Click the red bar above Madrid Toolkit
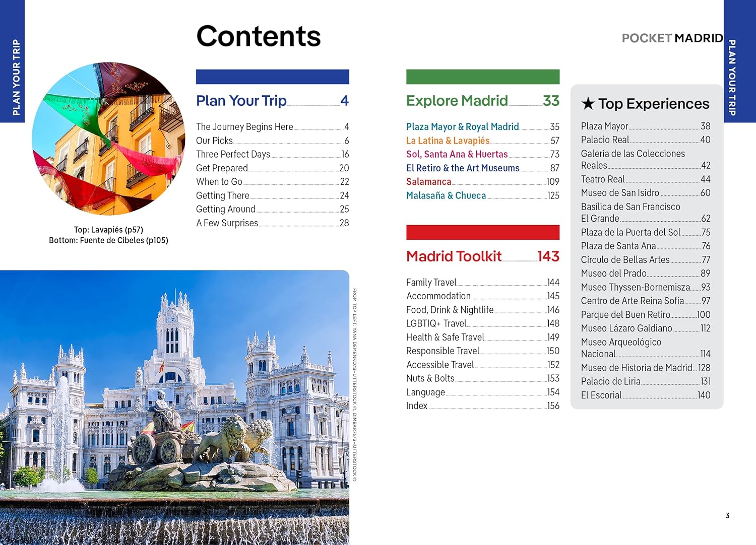The height and width of the screenshot is (545, 756). point(482,232)
